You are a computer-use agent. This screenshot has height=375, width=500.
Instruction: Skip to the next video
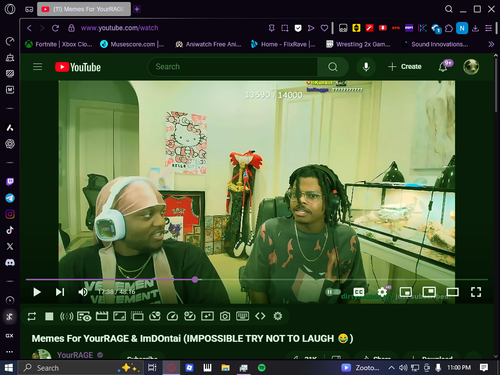pos(60,292)
